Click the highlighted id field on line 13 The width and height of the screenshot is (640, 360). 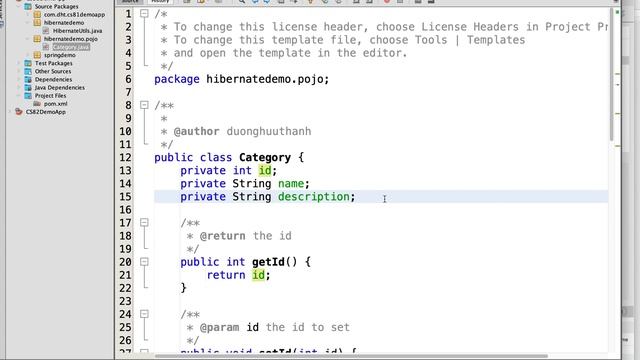265,171
